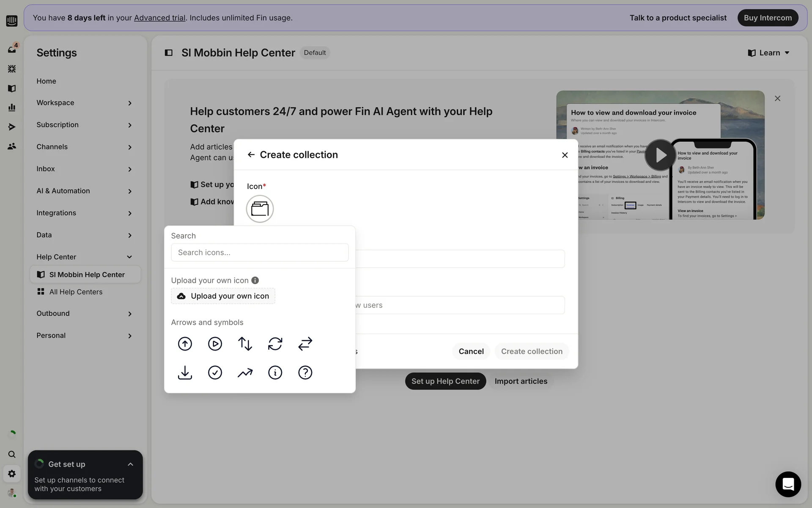
Task: Click Upload your own icon button
Action: [223, 296]
